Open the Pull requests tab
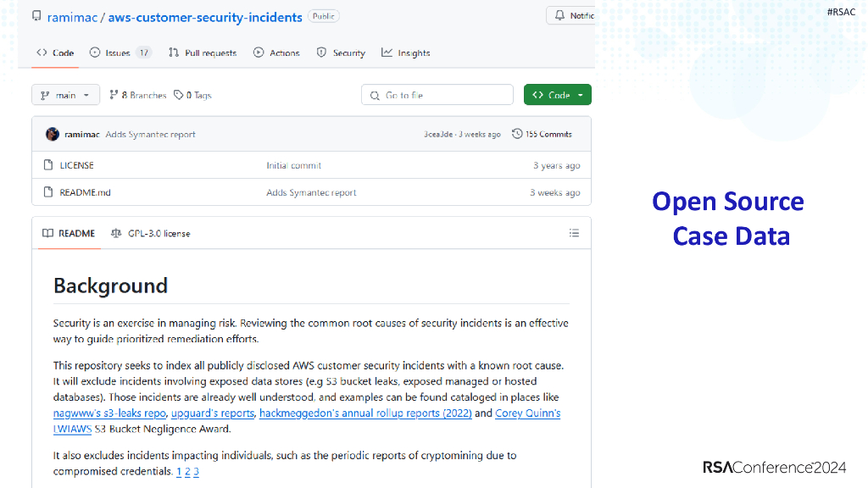The width and height of the screenshot is (868, 488). click(x=203, y=53)
